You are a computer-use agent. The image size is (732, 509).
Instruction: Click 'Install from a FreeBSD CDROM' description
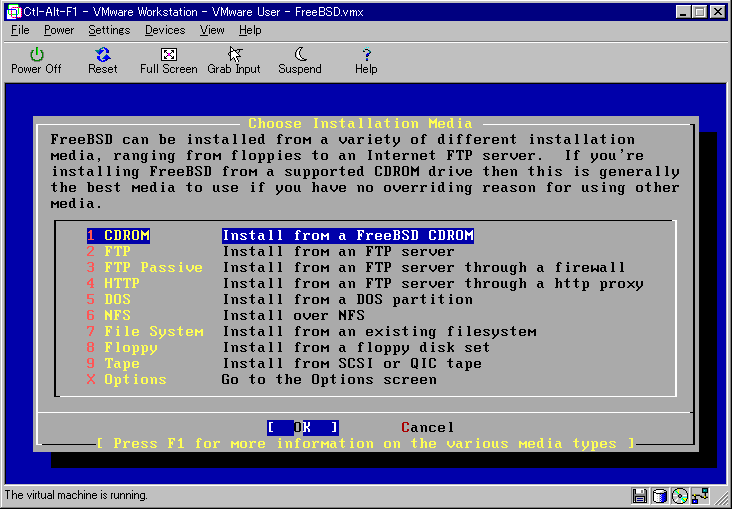coord(348,235)
